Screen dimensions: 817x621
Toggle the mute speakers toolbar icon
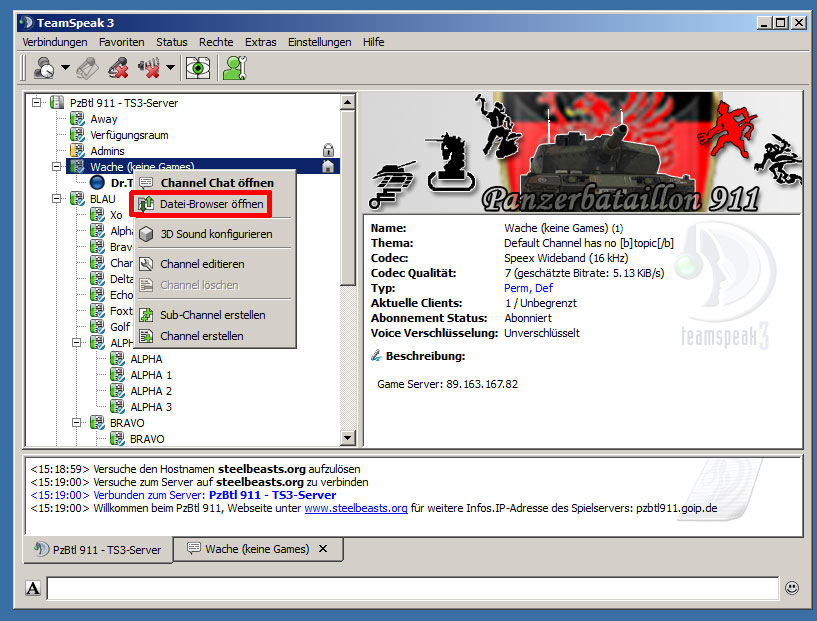tap(150, 68)
